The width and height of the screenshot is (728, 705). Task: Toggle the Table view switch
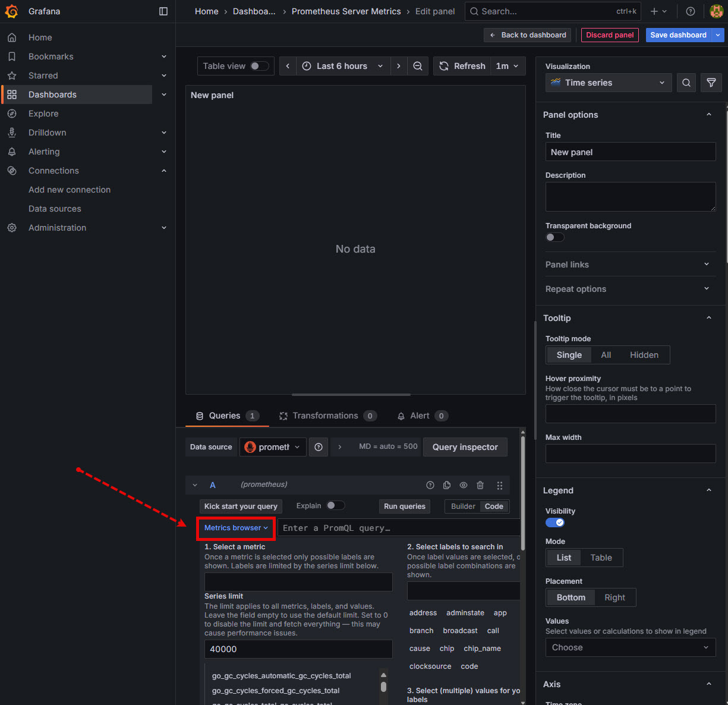[259, 66]
